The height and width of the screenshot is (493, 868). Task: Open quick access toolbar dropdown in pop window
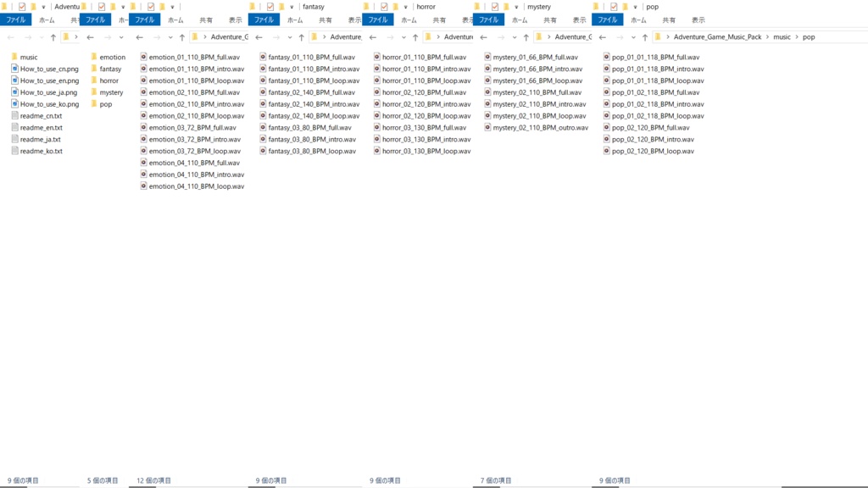tap(636, 7)
